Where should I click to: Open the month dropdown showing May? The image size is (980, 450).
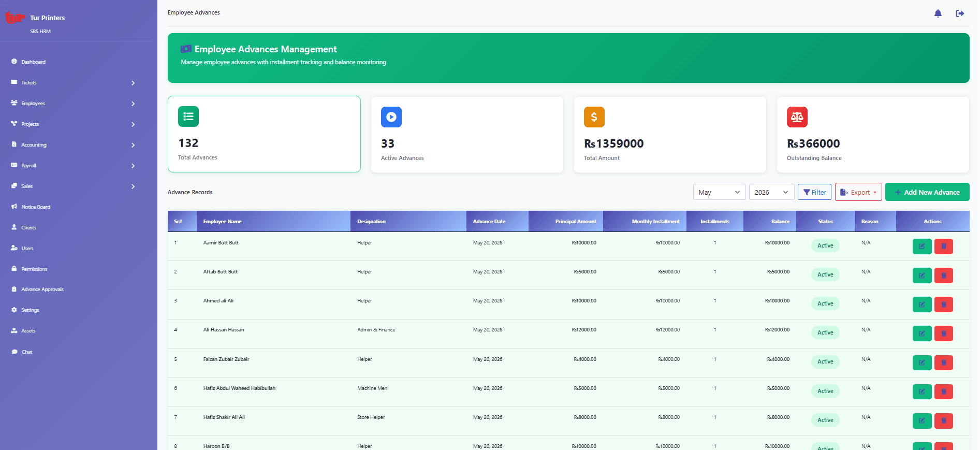tap(719, 192)
